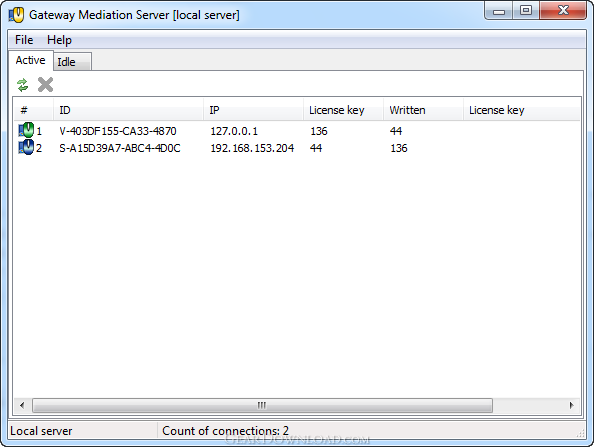Image resolution: width=594 pixels, height=447 pixels.
Task: Click the gray X disconnect icon
Action: (45, 84)
